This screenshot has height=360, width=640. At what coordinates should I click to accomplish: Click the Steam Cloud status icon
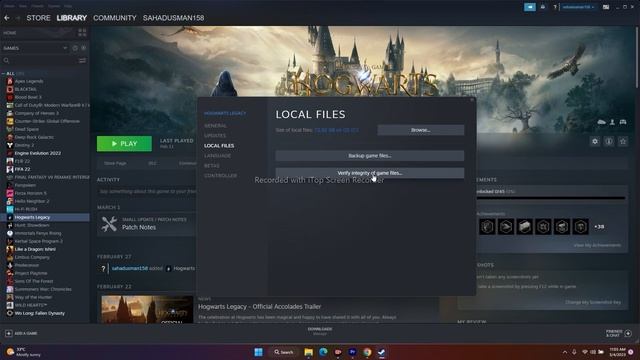point(602,122)
